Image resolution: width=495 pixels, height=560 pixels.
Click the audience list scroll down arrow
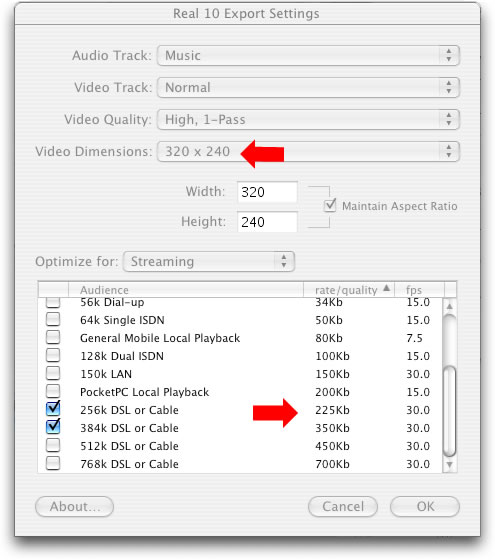tap(450, 465)
